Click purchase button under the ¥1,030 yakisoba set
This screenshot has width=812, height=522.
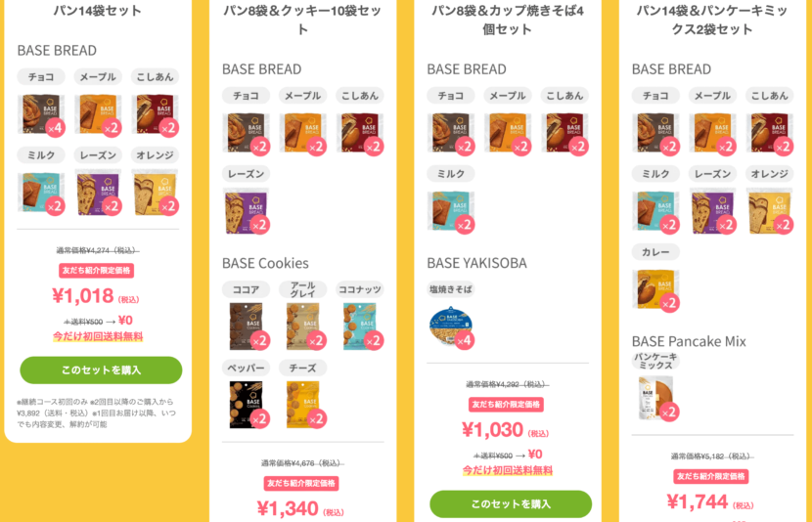pyautogui.click(x=511, y=503)
